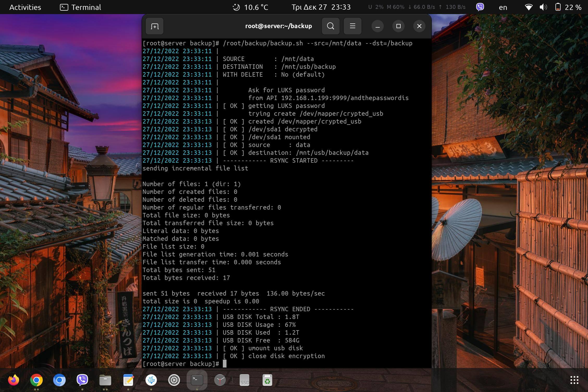Viewport: 588px width, 392px height.
Task: Open Google Chrome from the dock
Action: point(36,380)
